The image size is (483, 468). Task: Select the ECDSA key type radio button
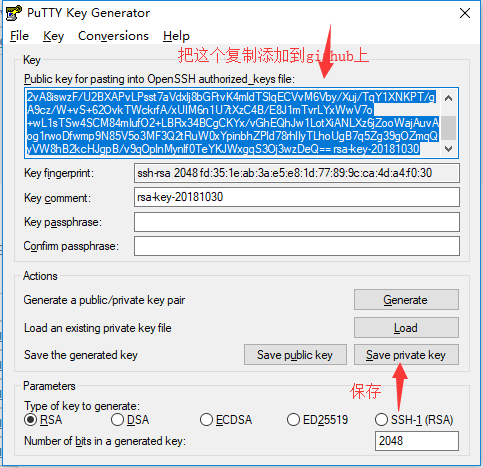click(206, 420)
